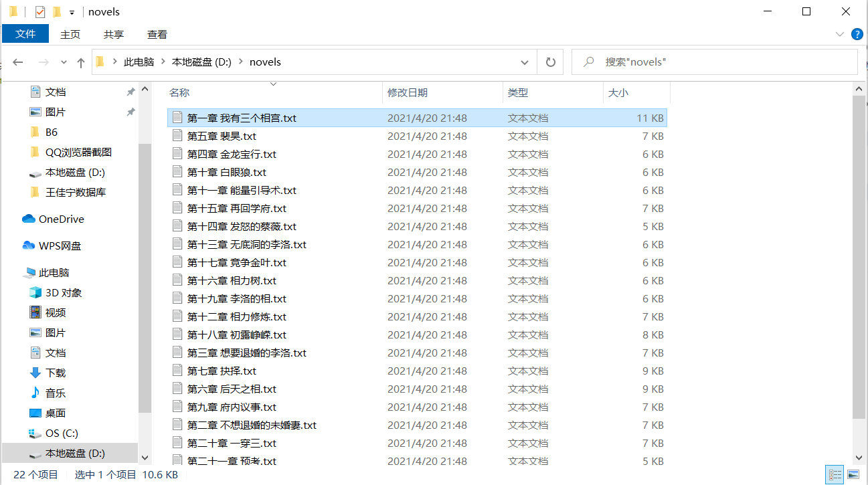Select file 第三章 想要退婚的李洛.txt
The height and width of the screenshot is (485, 868).
[247, 353]
